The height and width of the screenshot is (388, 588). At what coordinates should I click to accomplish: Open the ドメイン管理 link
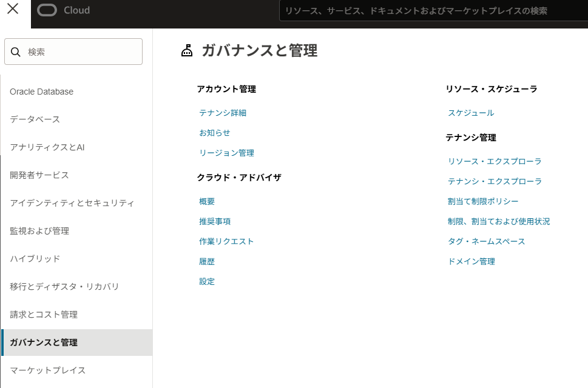pos(471,261)
